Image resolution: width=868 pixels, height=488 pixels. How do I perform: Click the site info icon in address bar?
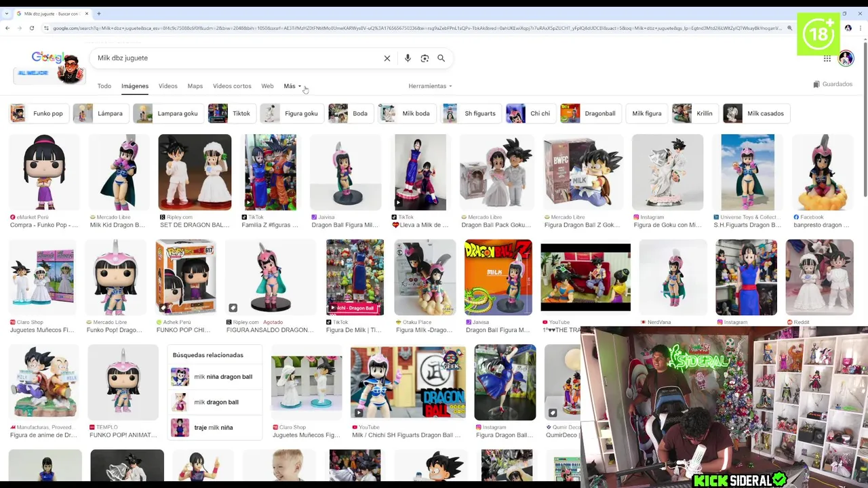tap(46, 28)
